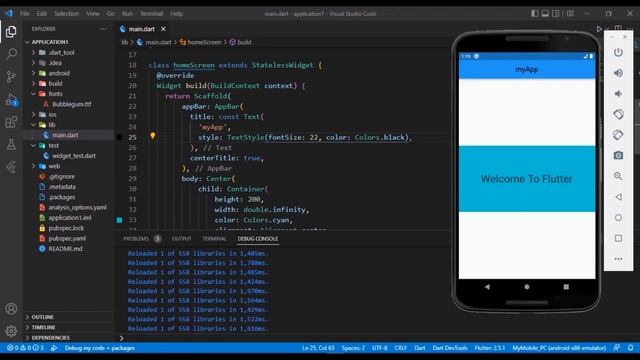This screenshot has width=640, height=360.
Task: Tap the phone's on-screen home button
Action: (x=527, y=287)
